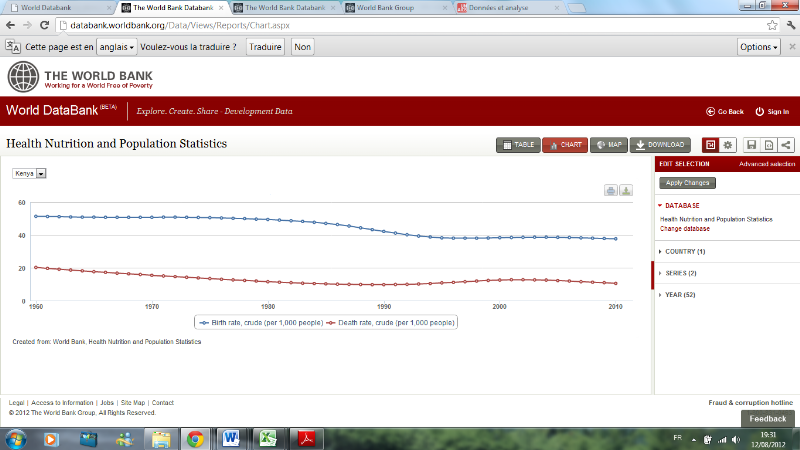Click the browser forward arrow

tap(28, 25)
